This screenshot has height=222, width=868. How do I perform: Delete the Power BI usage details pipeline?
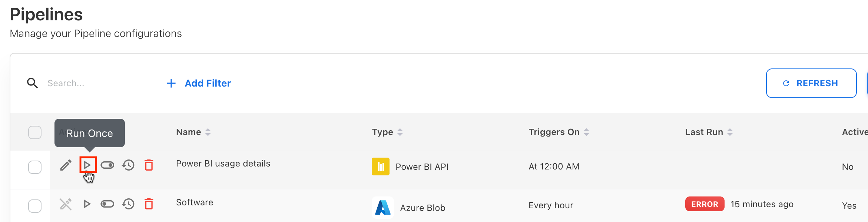(x=149, y=165)
